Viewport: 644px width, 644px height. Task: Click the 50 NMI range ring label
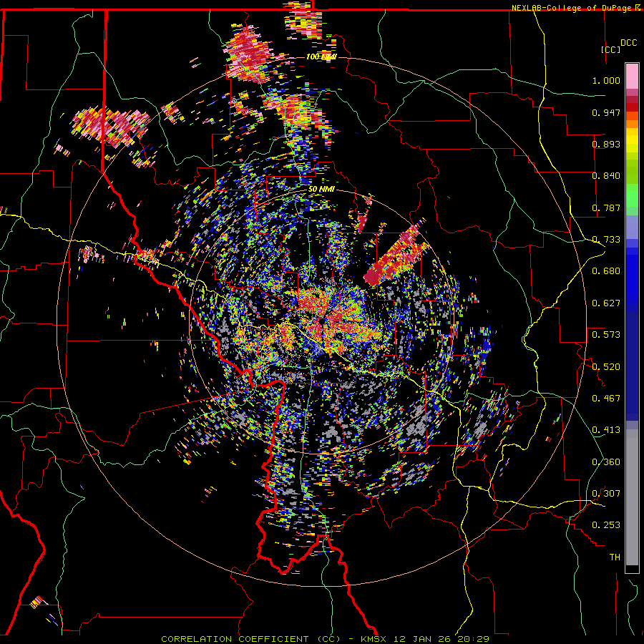click(x=321, y=190)
